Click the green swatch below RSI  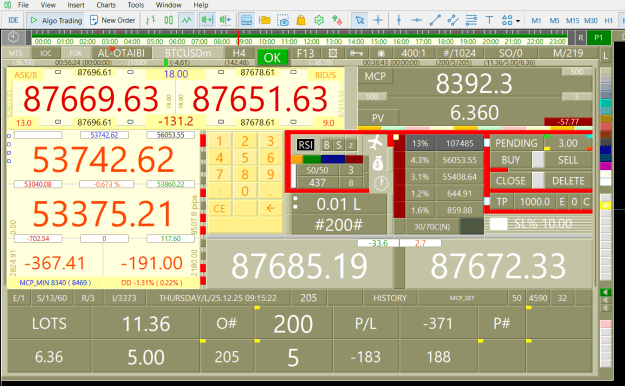[x=312, y=159]
